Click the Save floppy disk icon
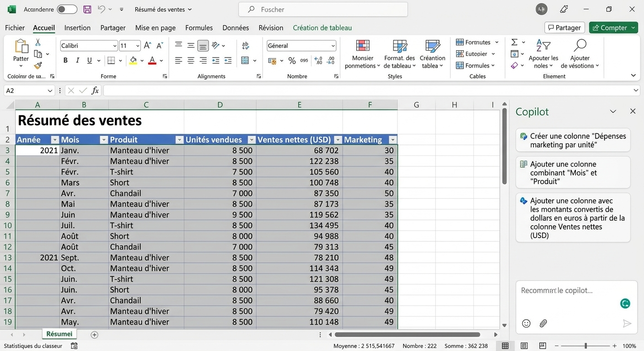Image resolution: width=644 pixels, height=351 pixels. coord(87,9)
